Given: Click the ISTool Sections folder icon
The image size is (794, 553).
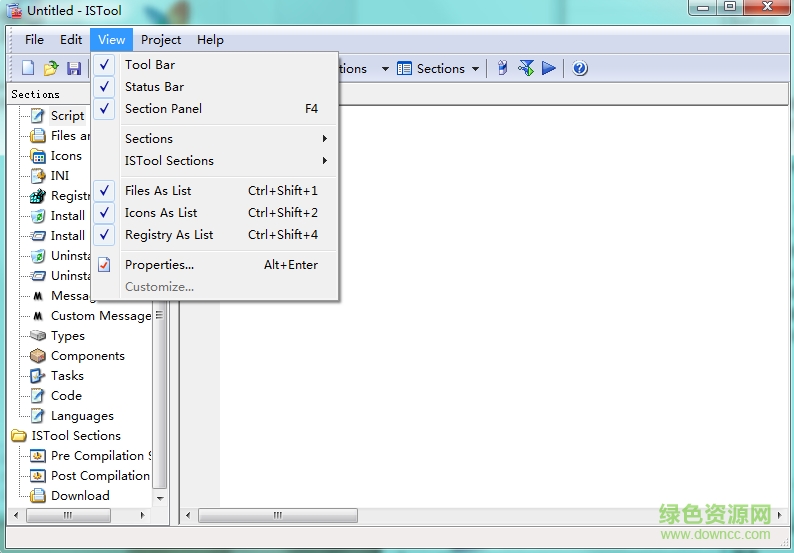Looking at the screenshot, I should [19, 436].
